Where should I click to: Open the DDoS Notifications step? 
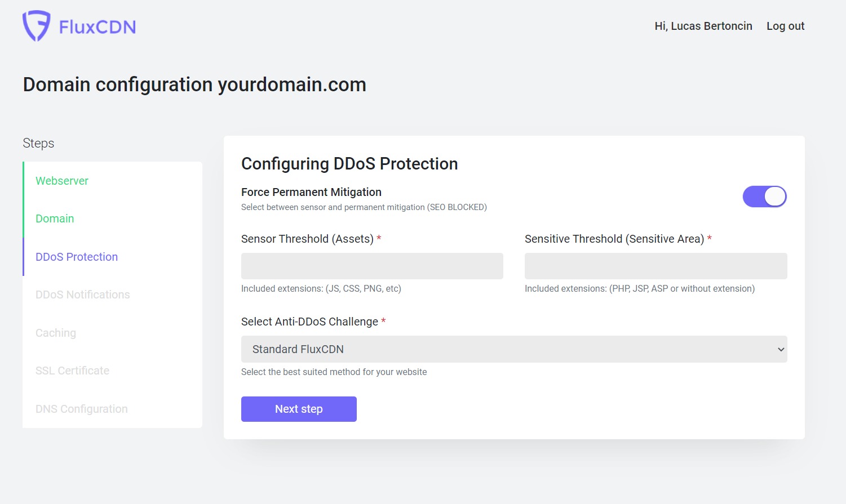[x=83, y=295]
